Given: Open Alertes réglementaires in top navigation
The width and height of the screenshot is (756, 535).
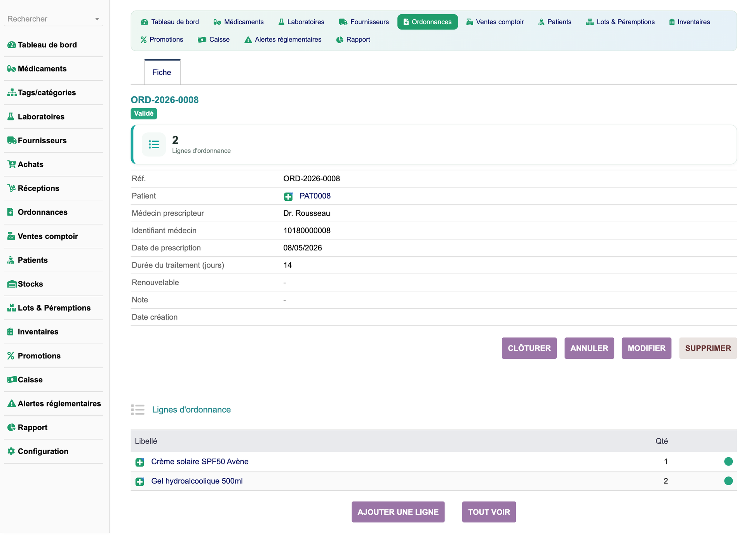Looking at the screenshot, I should (x=283, y=40).
